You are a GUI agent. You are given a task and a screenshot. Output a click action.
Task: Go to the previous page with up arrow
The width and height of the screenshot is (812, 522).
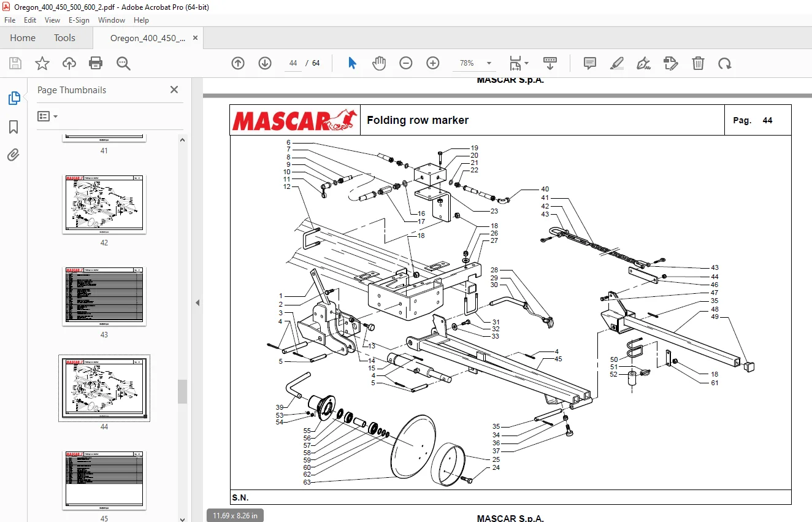(x=238, y=63)
